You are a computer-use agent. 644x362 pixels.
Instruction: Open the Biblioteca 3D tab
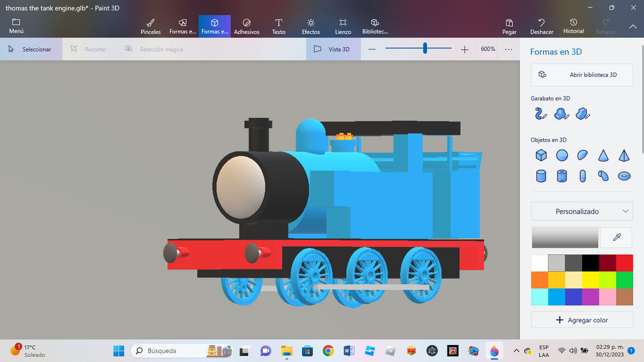(x=375, y=26)
